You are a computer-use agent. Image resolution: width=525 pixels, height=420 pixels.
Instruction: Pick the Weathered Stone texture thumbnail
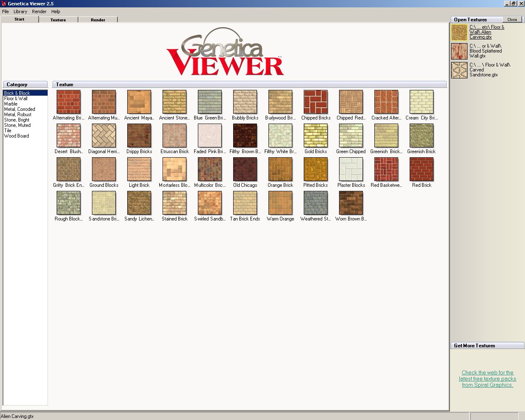click(x=316, y=203)
